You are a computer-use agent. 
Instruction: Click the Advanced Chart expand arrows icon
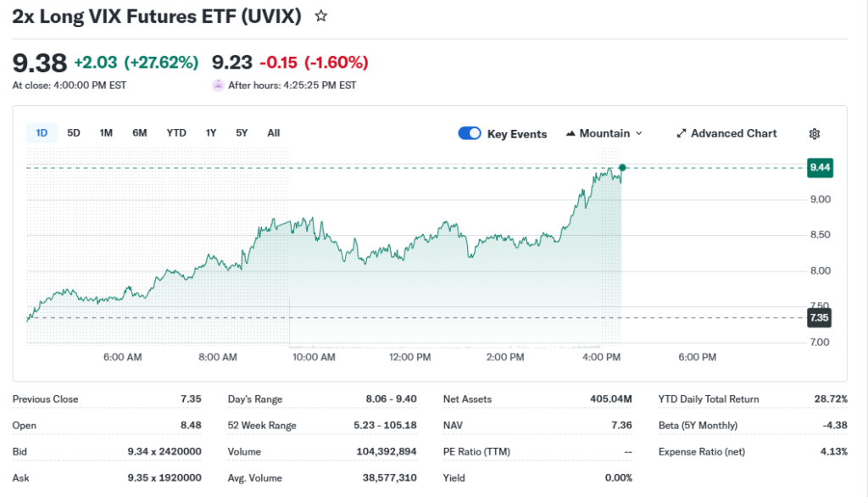click(x=681, y=134)
